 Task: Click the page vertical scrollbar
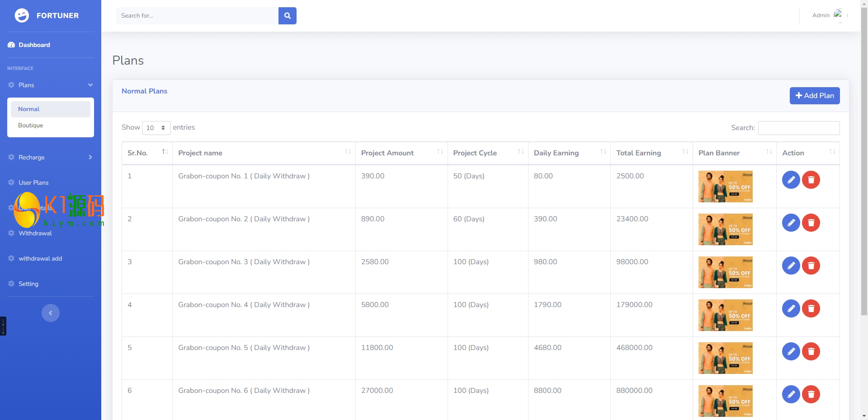[x=864, y=181]
